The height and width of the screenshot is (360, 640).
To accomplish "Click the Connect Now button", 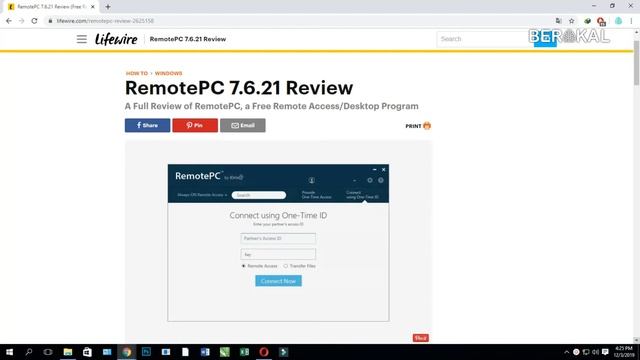I will pyautogui.click(x=278, y=281).
